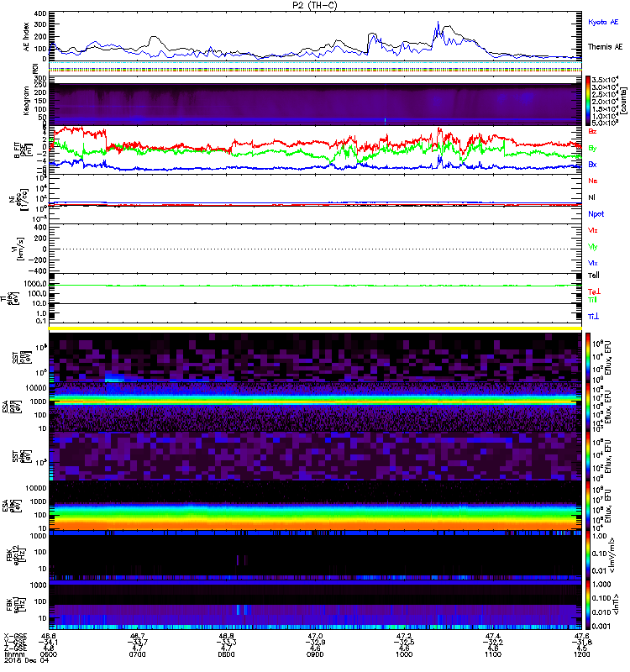
Task: Click the B_FIT magnetic field panel
Action: [315, 150]
